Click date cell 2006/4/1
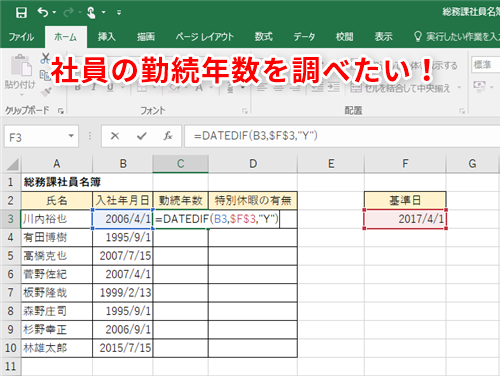The width and height of the screenshot is (500, 376). point(123,219)
